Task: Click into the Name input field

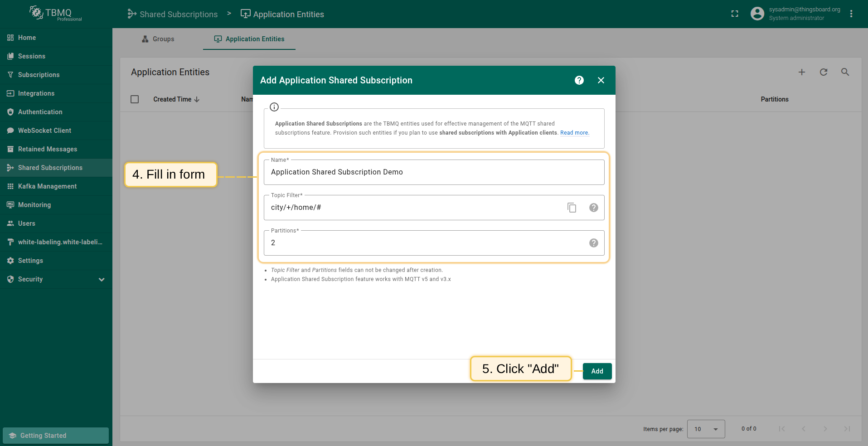Action: tap(434, 172)
